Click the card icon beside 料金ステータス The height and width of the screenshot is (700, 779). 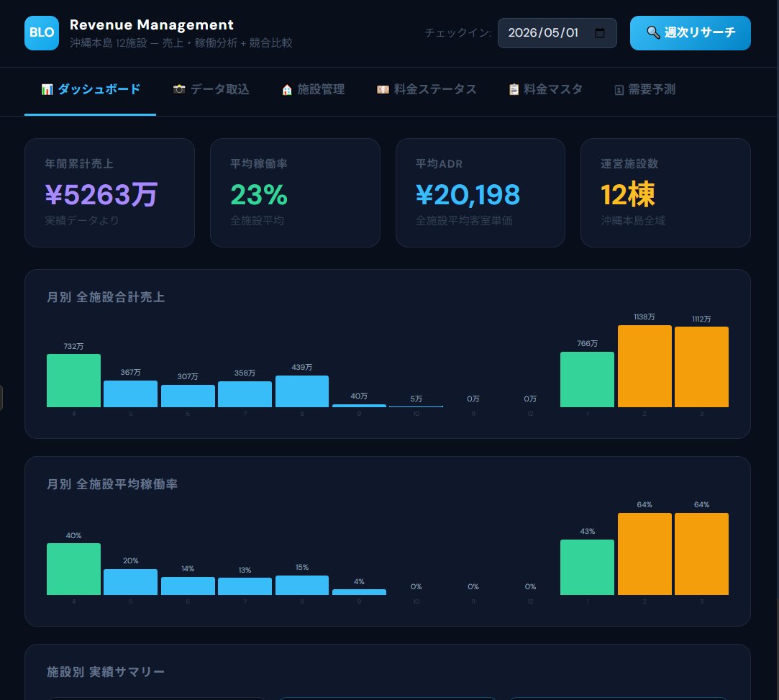[x=383, y=89]
